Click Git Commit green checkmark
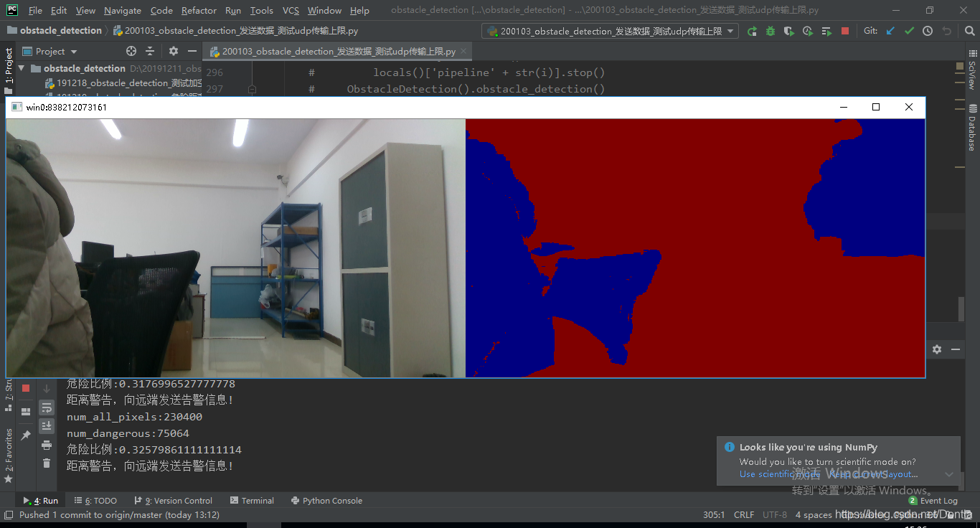Image resolution: width=980 pixels, height=528 pixels. [x=909, y=31]
